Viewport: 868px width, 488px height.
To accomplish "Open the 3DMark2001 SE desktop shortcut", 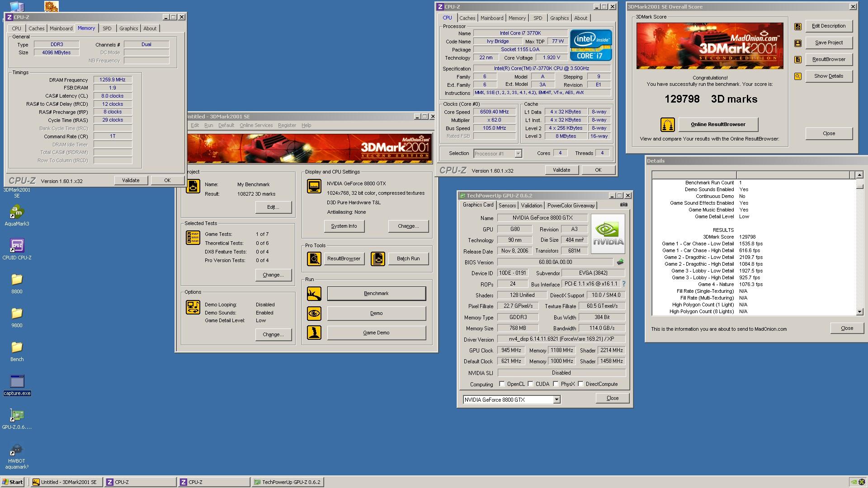I will pyautogui.click(x=17, y=192).
